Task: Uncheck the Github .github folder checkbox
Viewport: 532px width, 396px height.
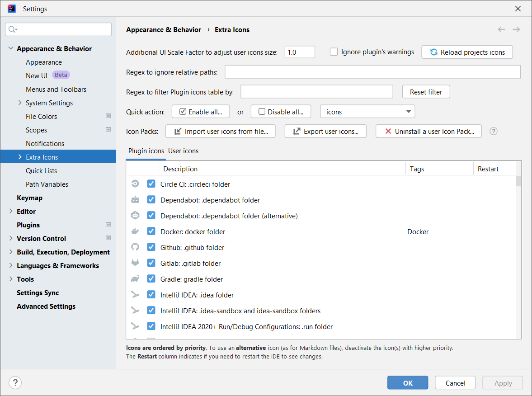Action: click(x=151, y=247)
